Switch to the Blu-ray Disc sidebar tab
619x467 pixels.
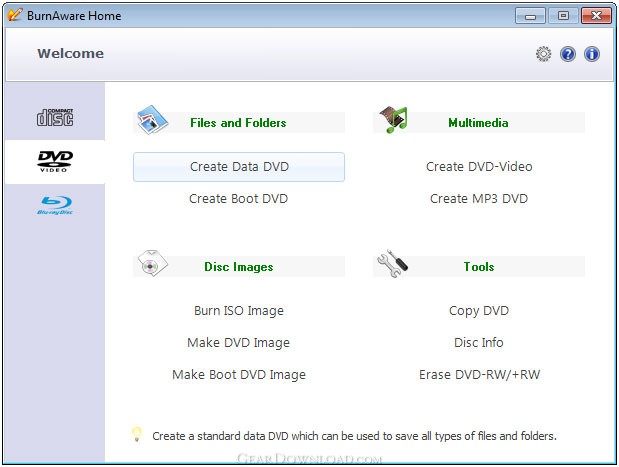[55, 205]
